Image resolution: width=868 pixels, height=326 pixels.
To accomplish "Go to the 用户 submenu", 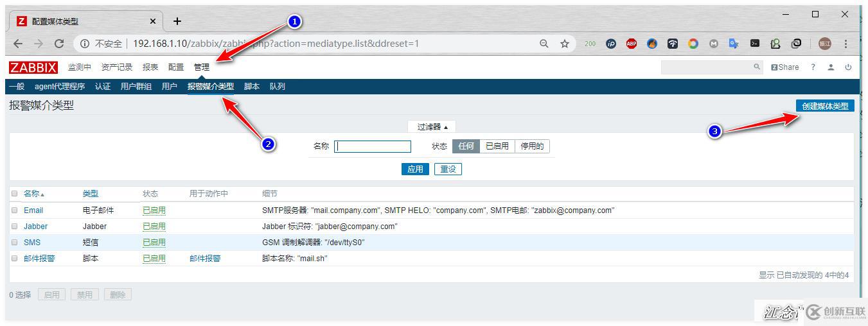I will (170, 86).
